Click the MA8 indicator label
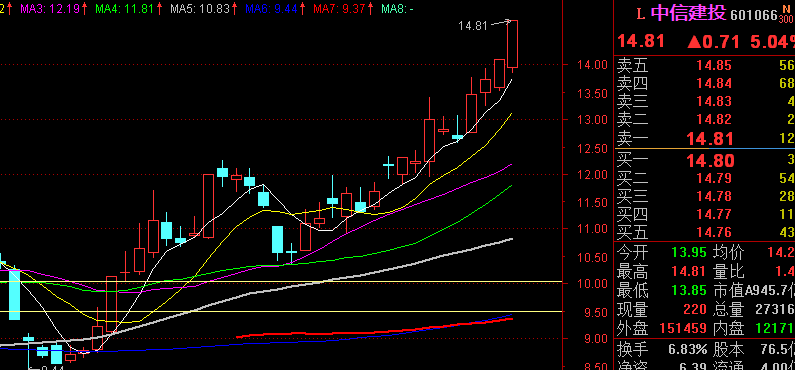 [397, 9]
